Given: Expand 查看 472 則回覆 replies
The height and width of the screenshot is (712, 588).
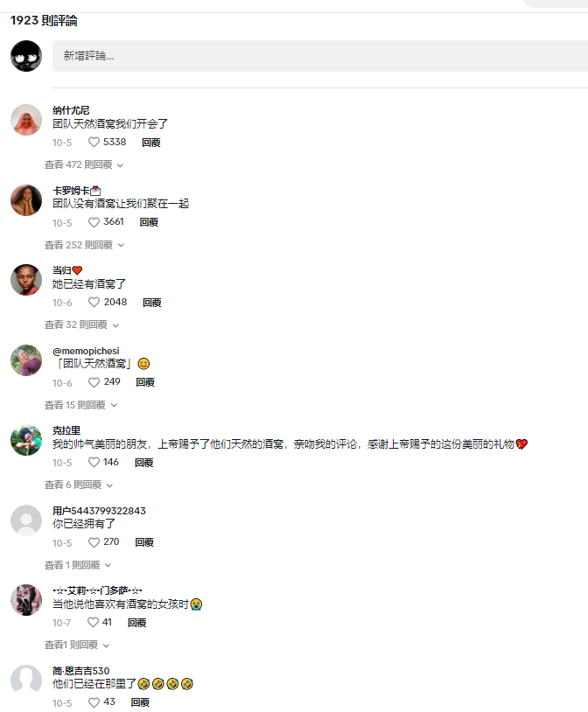Looking at the screenshot, I should pos(84,164).
